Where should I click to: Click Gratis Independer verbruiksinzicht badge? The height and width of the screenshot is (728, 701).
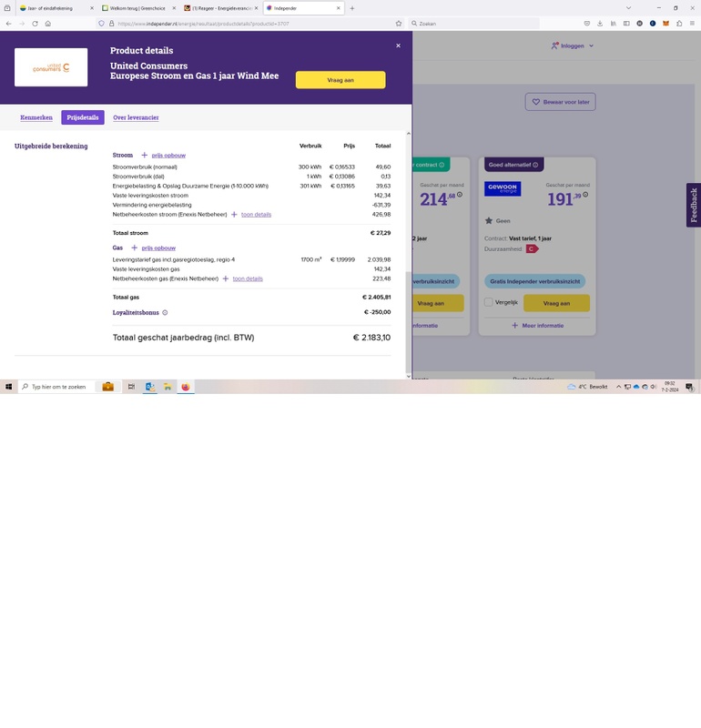[x=535, y=281]
